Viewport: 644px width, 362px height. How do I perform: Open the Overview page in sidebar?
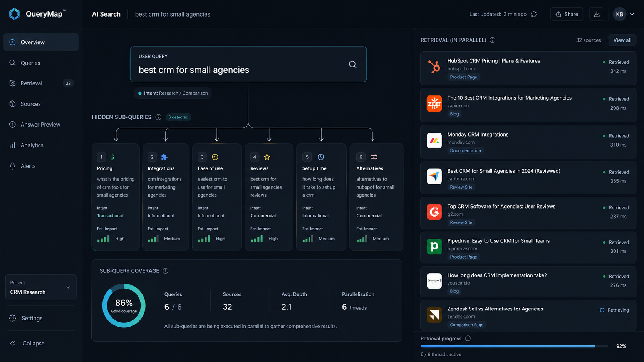tap(41, 42)
